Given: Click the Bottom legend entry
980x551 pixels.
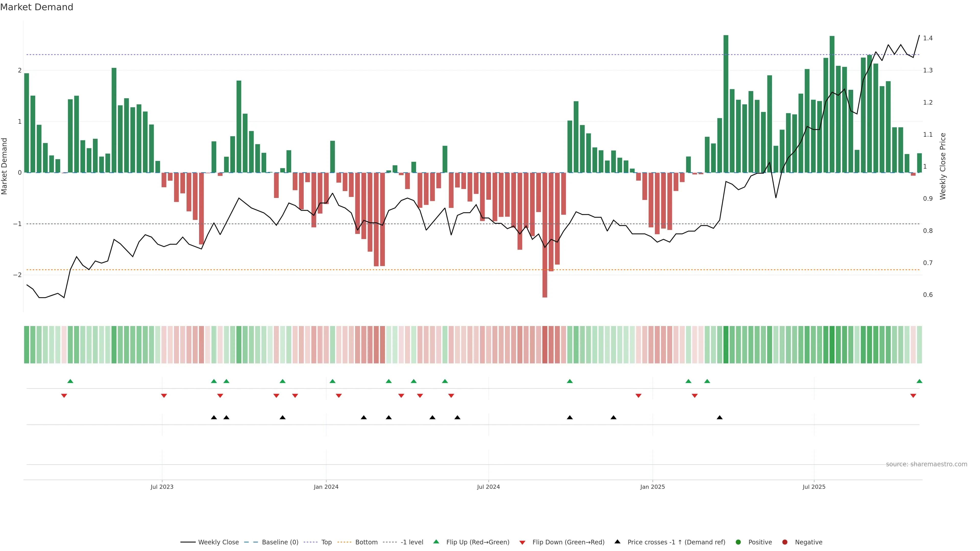Looking at the screenshot, I should (x=366, y=542).
